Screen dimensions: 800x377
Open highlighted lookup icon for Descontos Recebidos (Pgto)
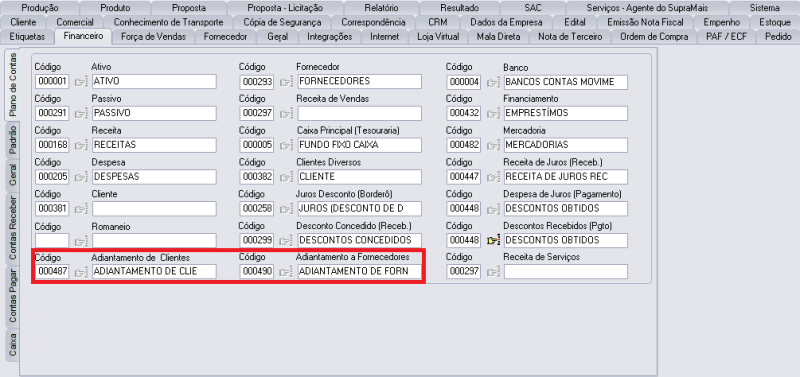[x=492, y=241]
